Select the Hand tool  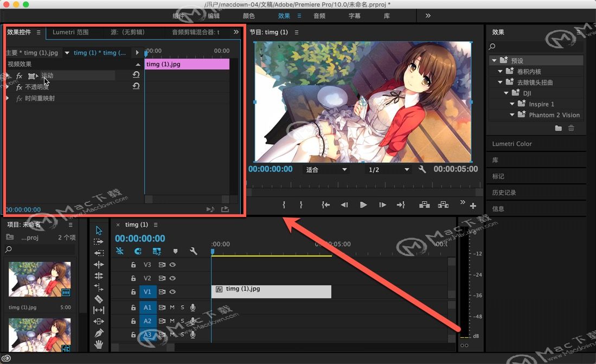click(99, 344)
